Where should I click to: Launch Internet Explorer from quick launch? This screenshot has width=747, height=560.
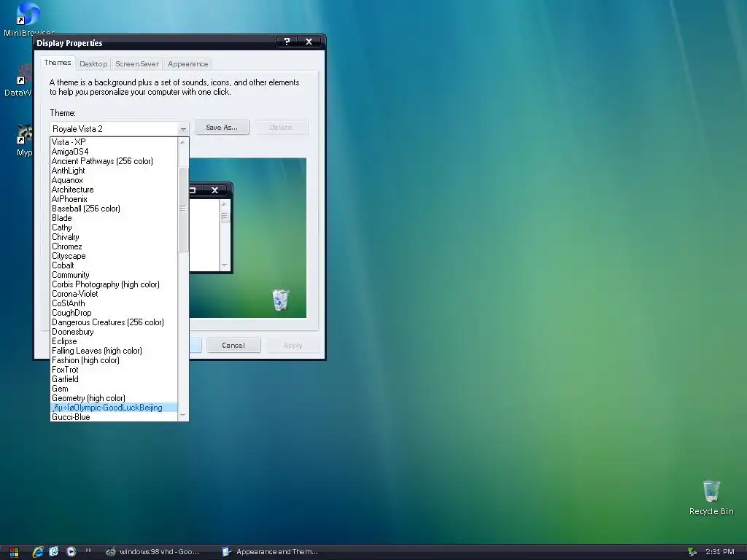point(38,551)
